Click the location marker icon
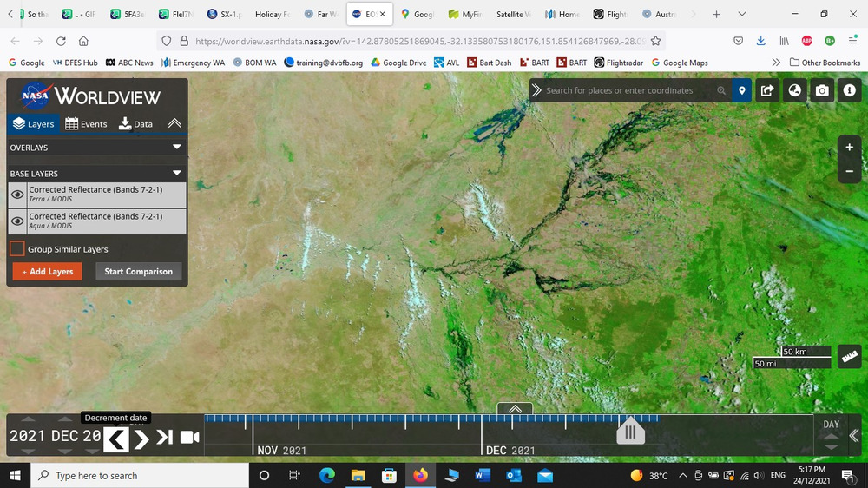The height and width of the screenshot is (488, 868). pos(741,90)
